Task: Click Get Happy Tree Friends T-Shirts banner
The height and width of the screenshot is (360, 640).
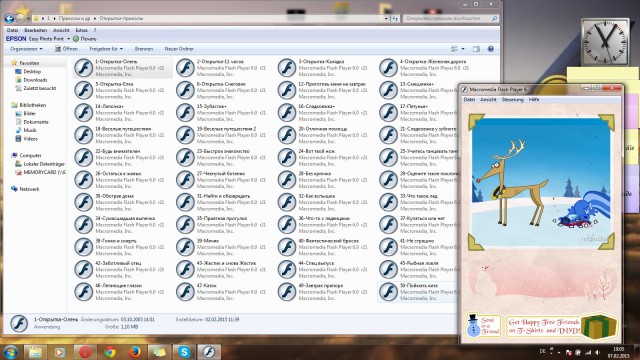Action: (561, 326)
